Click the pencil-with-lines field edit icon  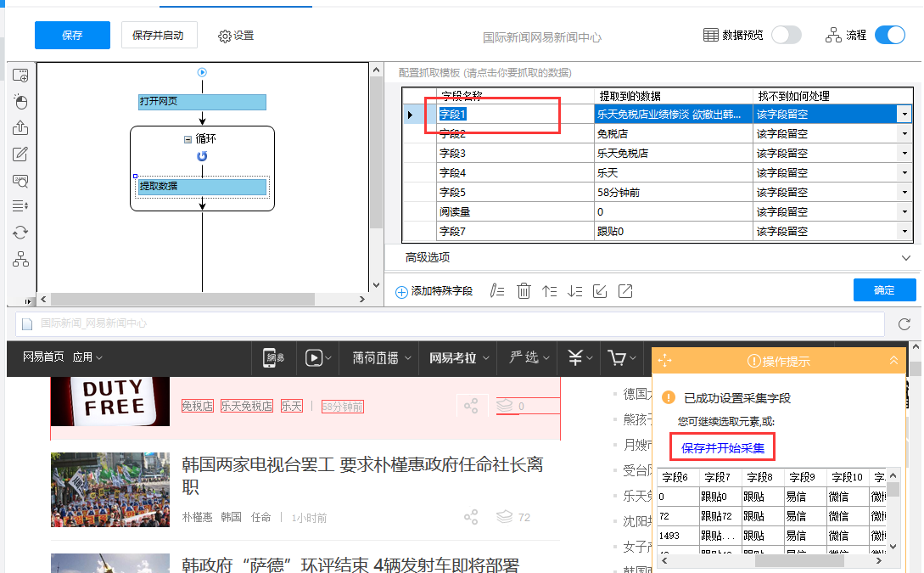click(497, 290)
